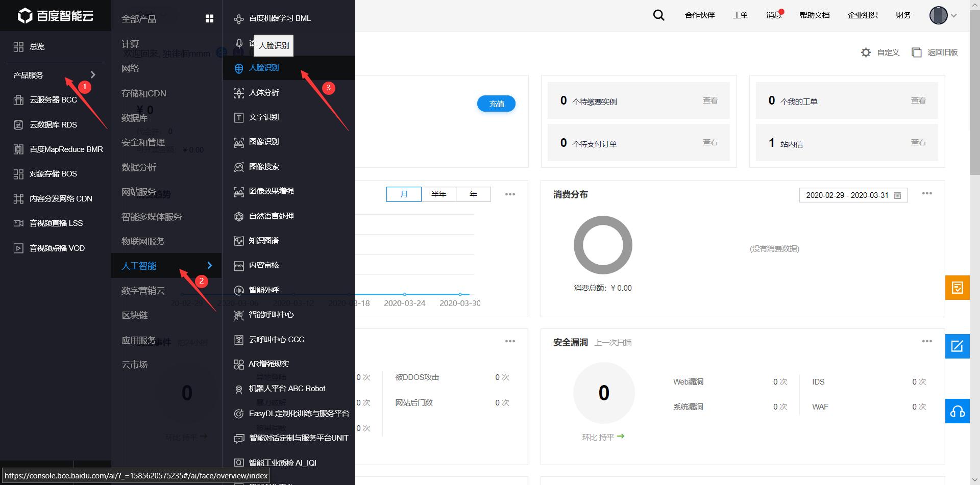Click the orange survey floating icon
The width and height of the screenshot is (980, 485).
pos(958,288)
